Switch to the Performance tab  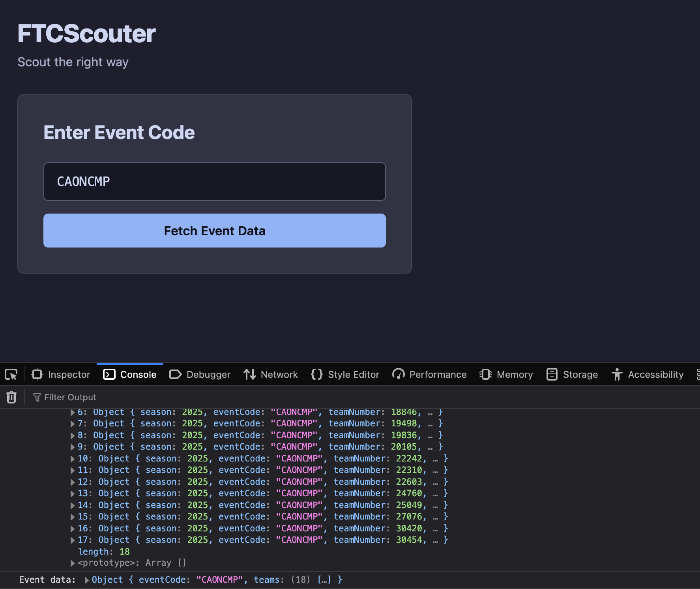point(429,374)
